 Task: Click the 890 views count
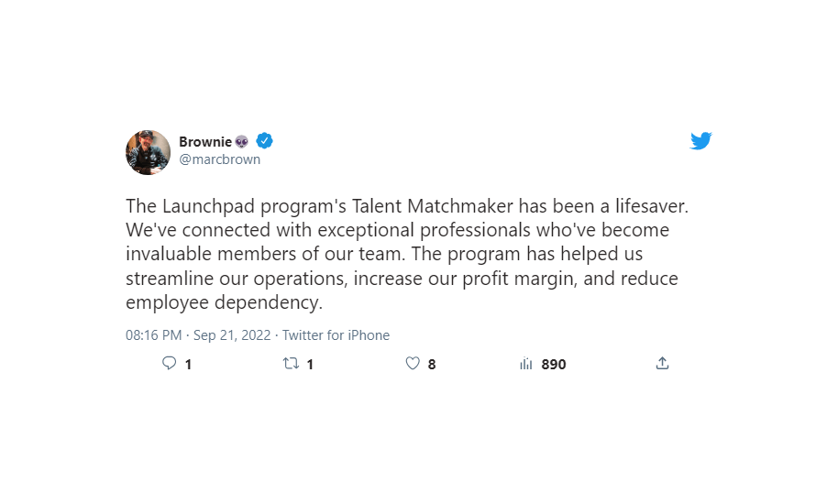pyautogui.click(x=554, y=365)
